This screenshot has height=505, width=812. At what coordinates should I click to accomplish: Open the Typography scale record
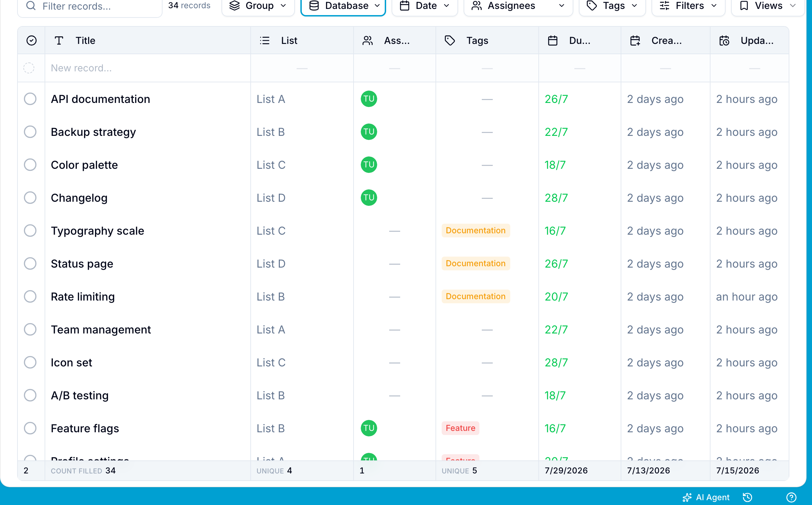coord(97,231)
